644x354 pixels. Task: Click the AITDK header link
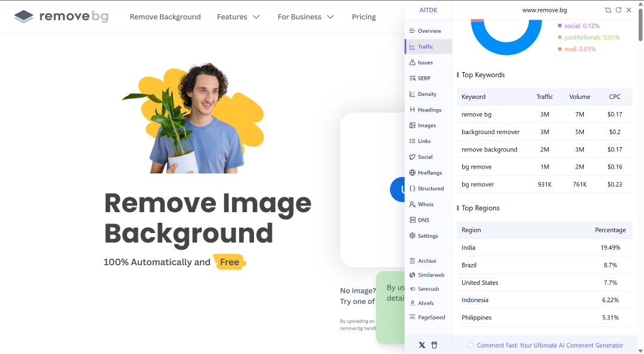click(x=428, y=10)
